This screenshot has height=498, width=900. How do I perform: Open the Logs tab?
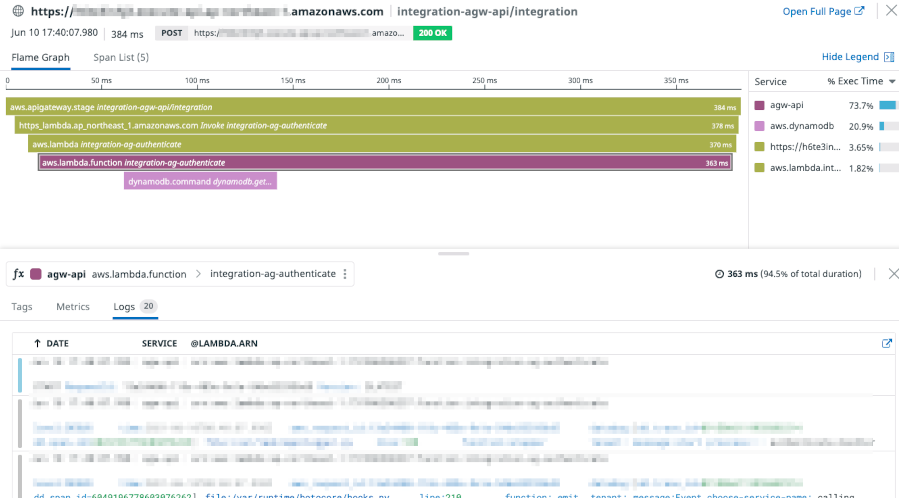pos(134,306)
